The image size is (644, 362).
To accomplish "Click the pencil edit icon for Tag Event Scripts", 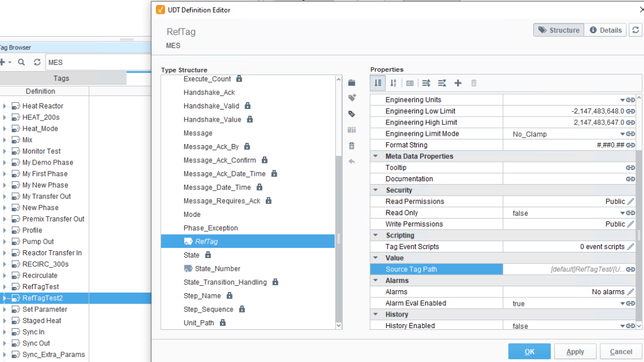I will pos(631,247).
